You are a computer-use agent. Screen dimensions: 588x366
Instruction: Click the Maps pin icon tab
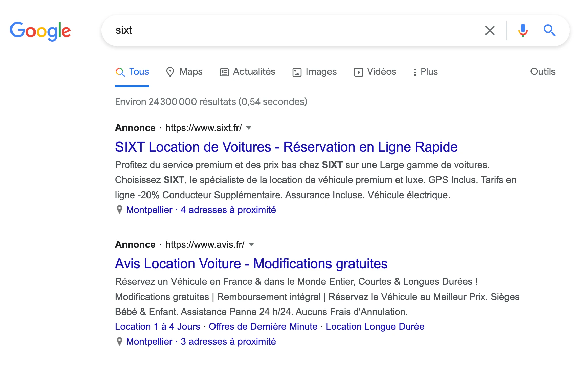tap(170, 72)
